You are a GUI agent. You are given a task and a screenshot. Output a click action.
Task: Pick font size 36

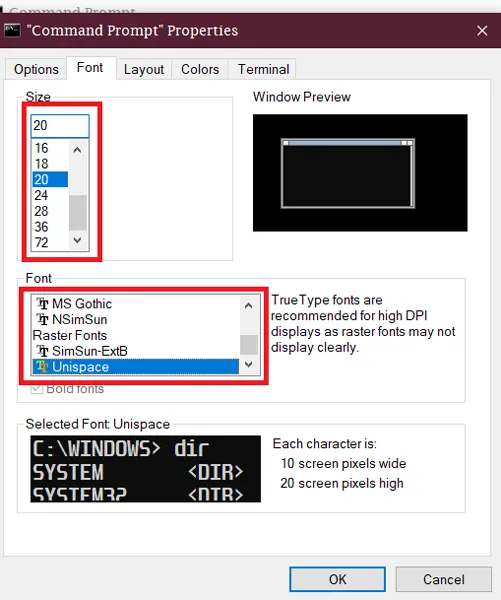[x=50, y=227]
